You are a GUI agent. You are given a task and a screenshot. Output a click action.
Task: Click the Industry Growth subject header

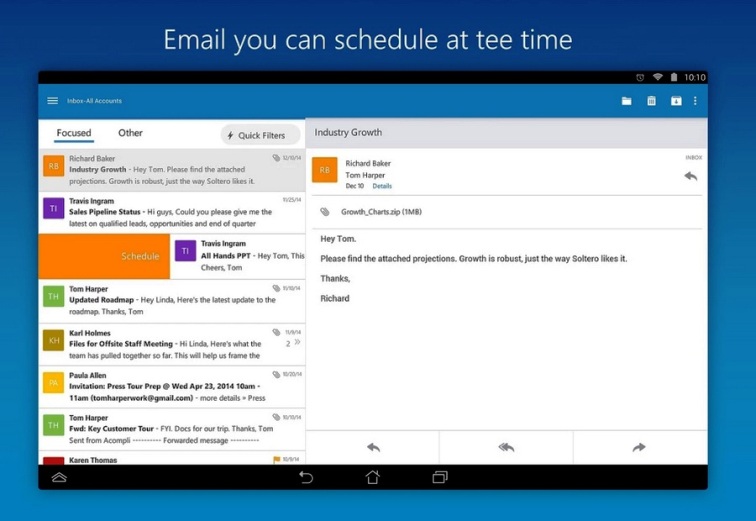click(x=348, y=133)
